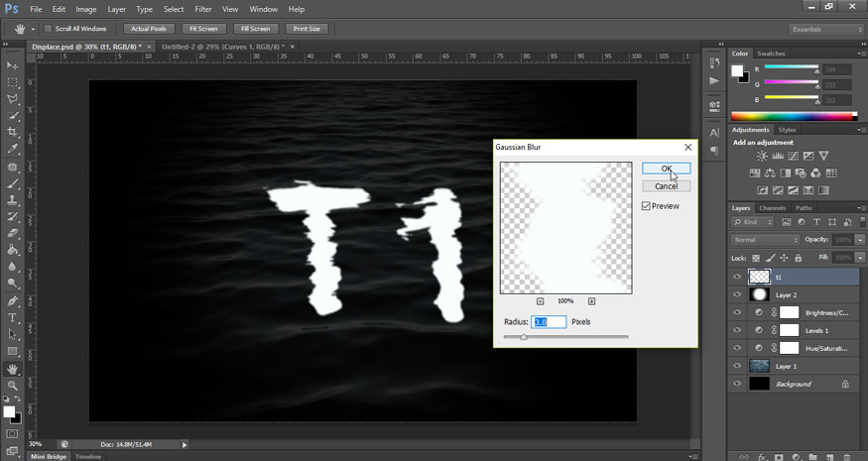The height and width of the screenshot is (461, 868).
Task: Enable Scroll All Windows checkbox
Action: tap(49, 29)
